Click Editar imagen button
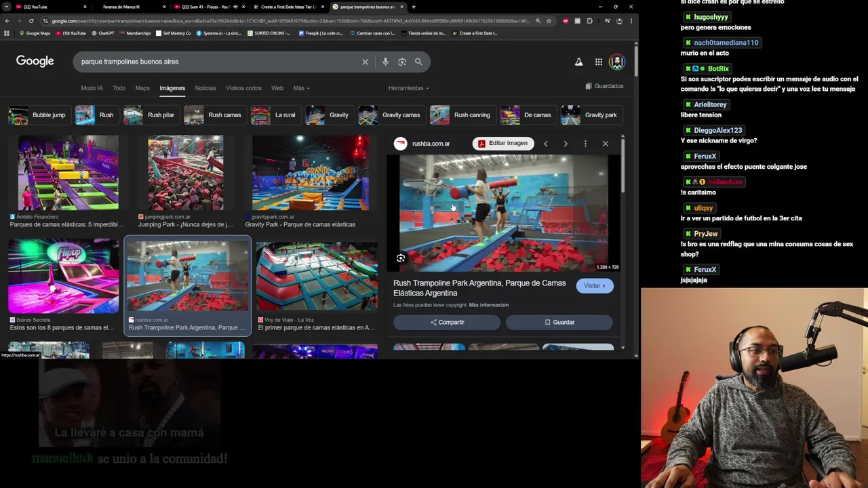The height and width of the screenshot is (488, 868). pos(502,144)
